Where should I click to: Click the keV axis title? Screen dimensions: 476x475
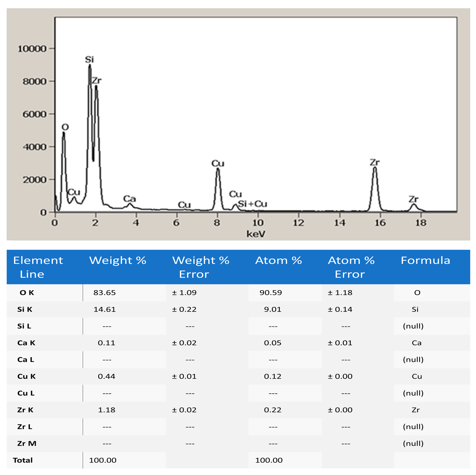click(256, 234)
